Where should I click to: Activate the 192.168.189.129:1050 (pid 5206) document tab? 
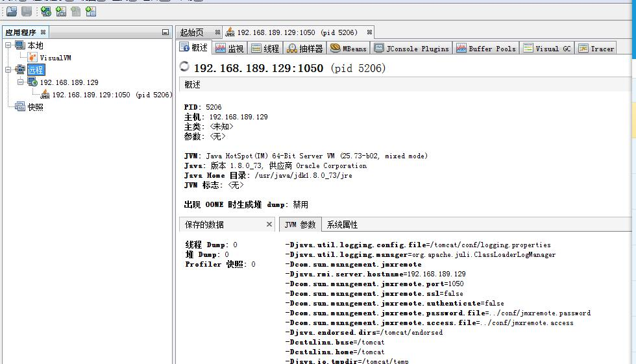point(297,32)
